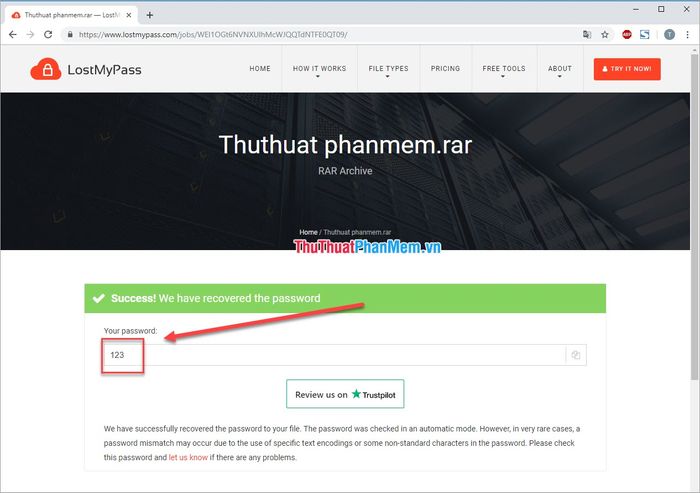Screen dimensions: 700x493
Task: Bookmark this page with the star icon
Action: tap(604, 34)
